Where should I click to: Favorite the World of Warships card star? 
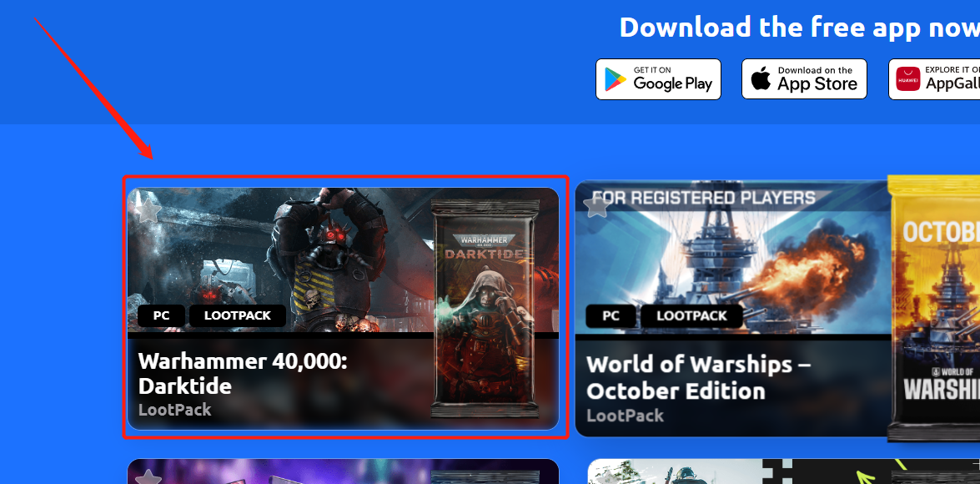[597, 205]
